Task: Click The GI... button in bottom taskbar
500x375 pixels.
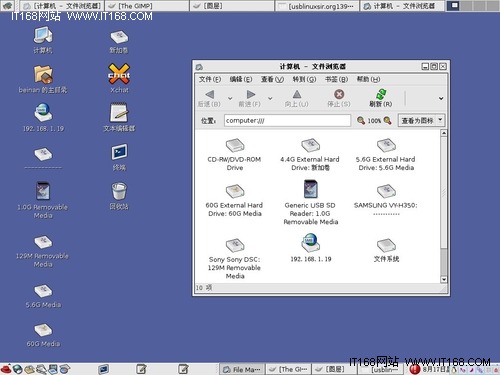Action: click(289, 369)
